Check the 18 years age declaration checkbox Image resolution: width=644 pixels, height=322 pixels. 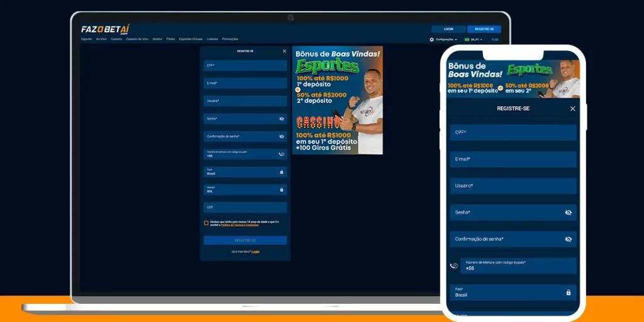(x=206, y=223)
